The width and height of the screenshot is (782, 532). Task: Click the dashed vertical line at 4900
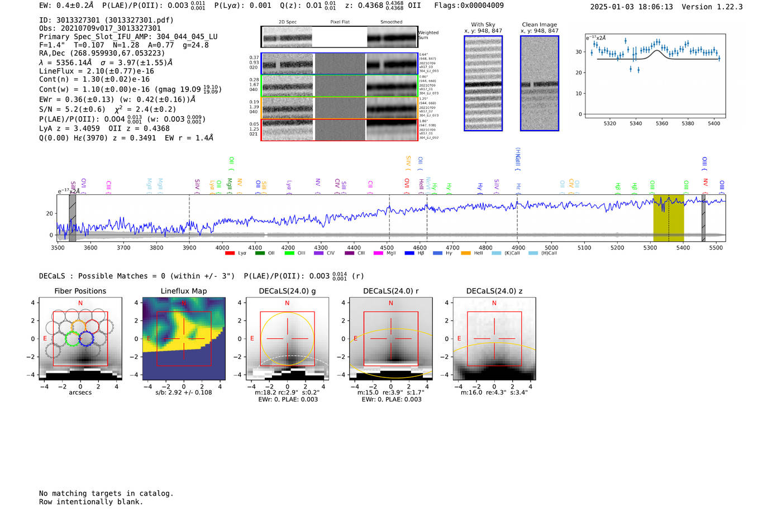(x=517, y=218)
